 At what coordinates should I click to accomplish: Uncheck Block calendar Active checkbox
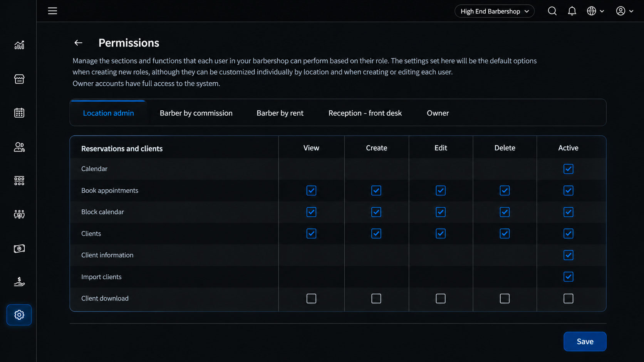pyautogui.click(x=569, y=212)
